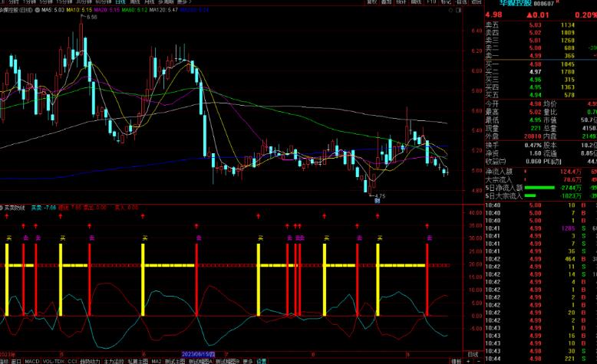Click the 4.75 low price marker
This screenshot has height=364, width=597.
(x=378, y=196)
